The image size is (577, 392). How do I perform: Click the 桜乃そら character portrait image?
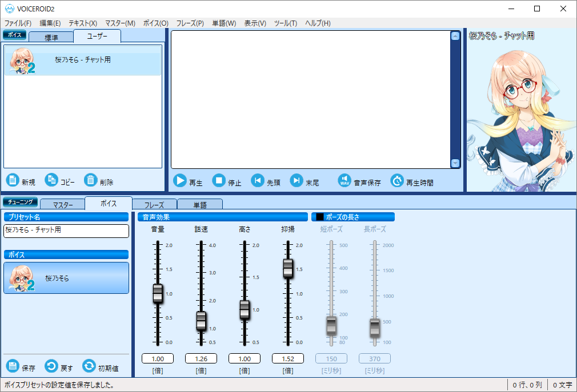click(522, 119)
